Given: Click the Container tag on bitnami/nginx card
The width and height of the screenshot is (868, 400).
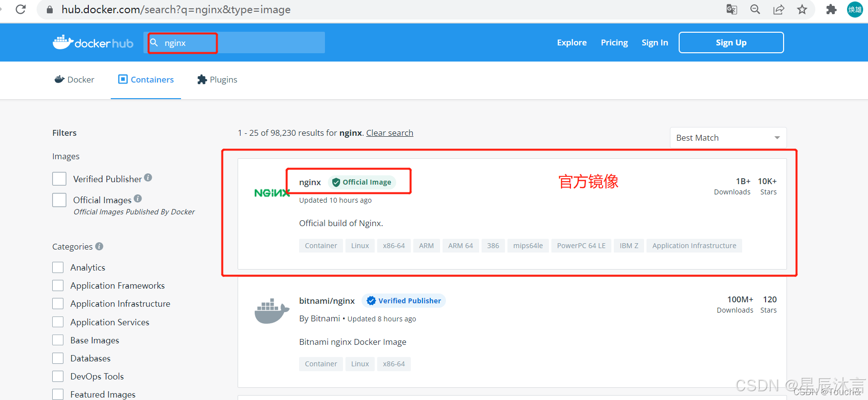Looking at the screenshot, I should [321, 364].
